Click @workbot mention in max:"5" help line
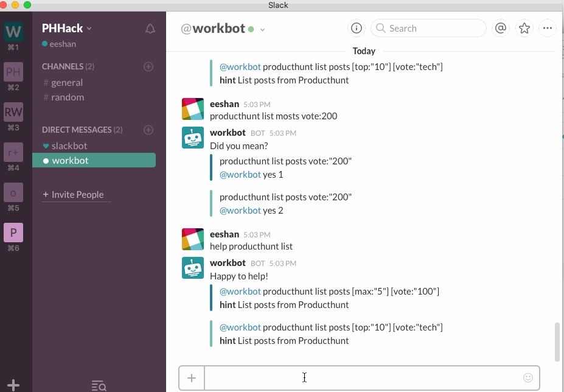Screen dimensions: 564x392 240,291
